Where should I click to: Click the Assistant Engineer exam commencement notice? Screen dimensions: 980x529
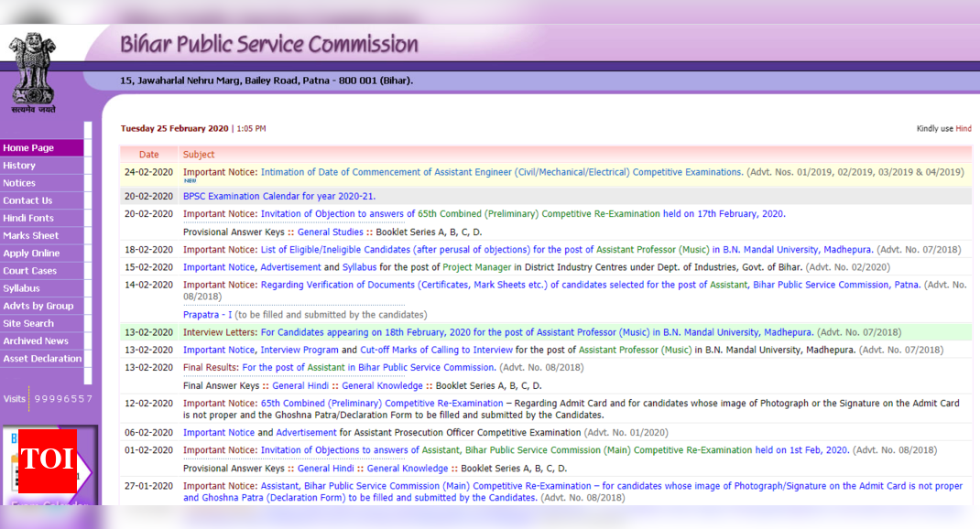(x=501, y=172)
